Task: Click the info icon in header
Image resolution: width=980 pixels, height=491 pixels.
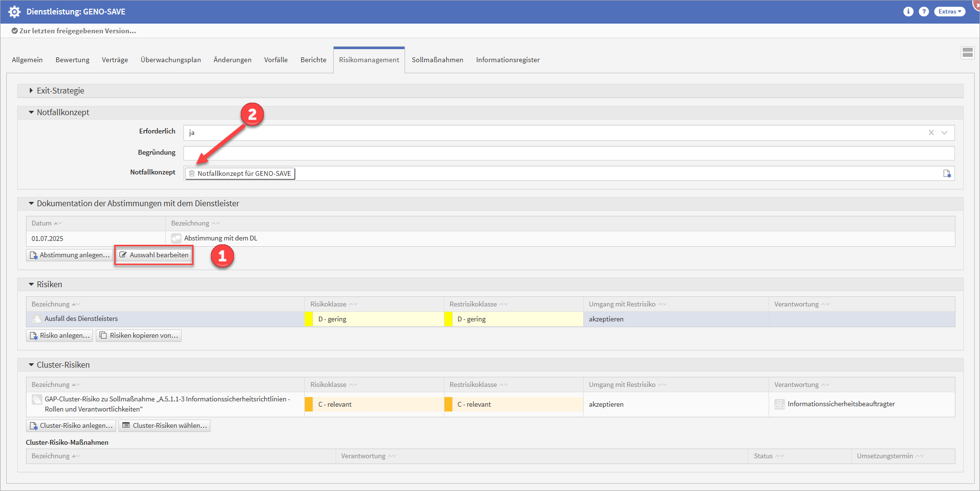Action: coord(908,12)
